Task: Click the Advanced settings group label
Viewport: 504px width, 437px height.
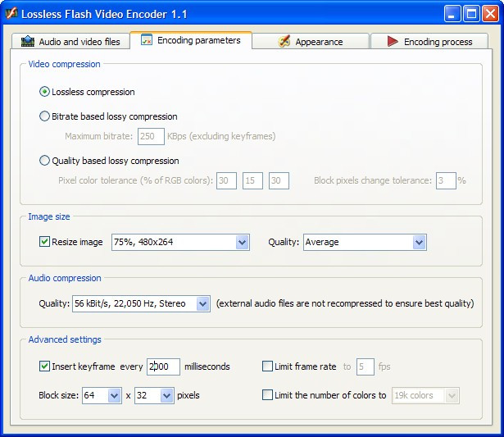Action: coord(65,339)
